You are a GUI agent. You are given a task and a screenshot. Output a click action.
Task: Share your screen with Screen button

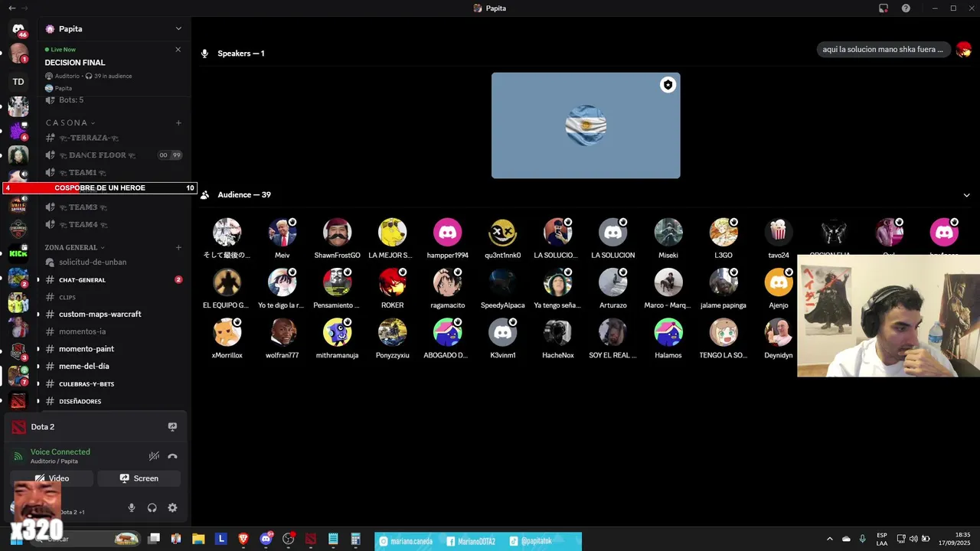tap(139, 478)
